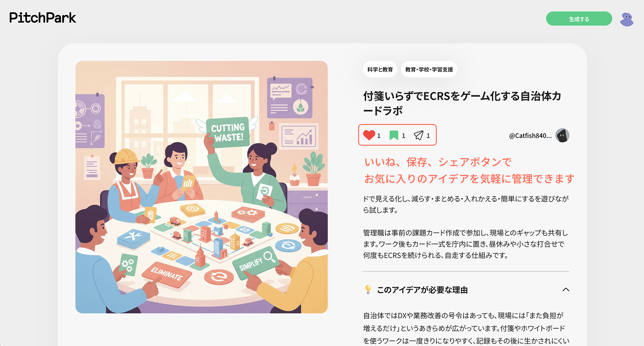This screenshot has height=346, width=644.
Task: Click the tooltip text いいね、保存、シェアボタンで
Action: (438, 162)
